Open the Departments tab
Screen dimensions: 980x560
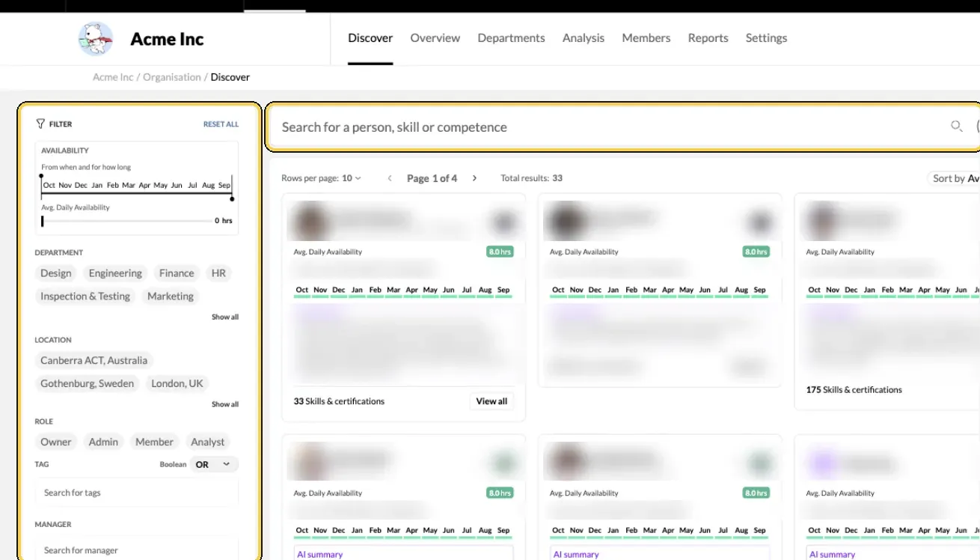coord(512,38)
